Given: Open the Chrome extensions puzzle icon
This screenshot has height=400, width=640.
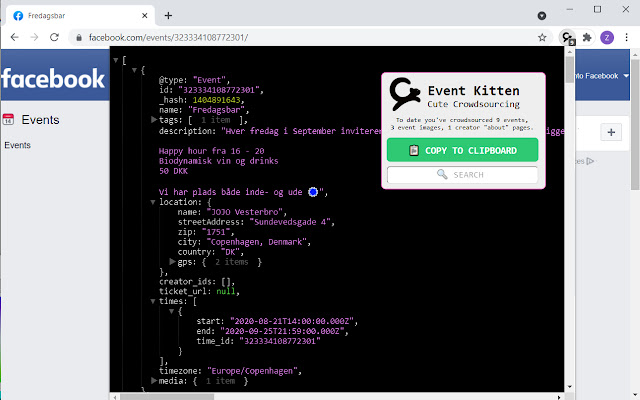Looking at the screenshot, I should point(587,38).
